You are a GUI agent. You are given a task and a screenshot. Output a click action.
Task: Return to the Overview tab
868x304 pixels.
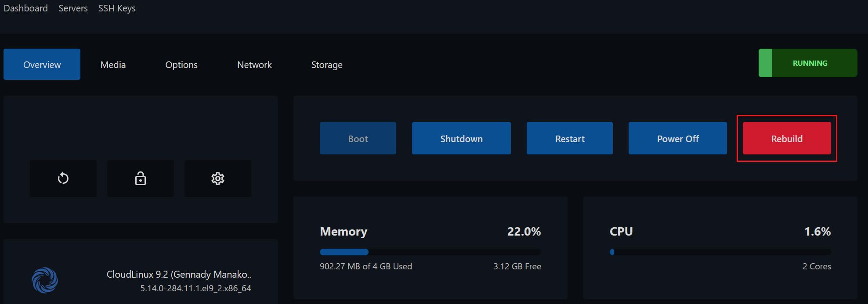[42, 64]
